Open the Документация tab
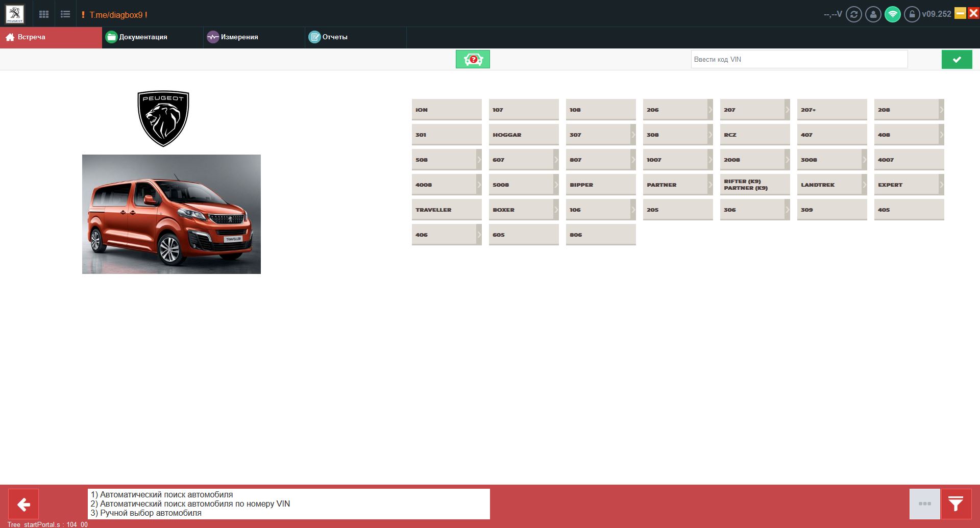 pyautogui.click(x=153, y=37)
